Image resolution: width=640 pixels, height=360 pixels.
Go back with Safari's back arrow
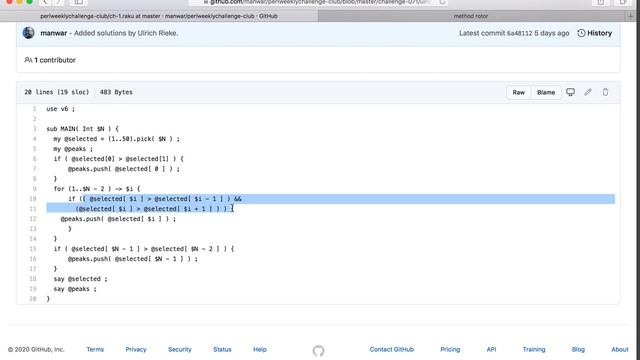click(45, 2)
